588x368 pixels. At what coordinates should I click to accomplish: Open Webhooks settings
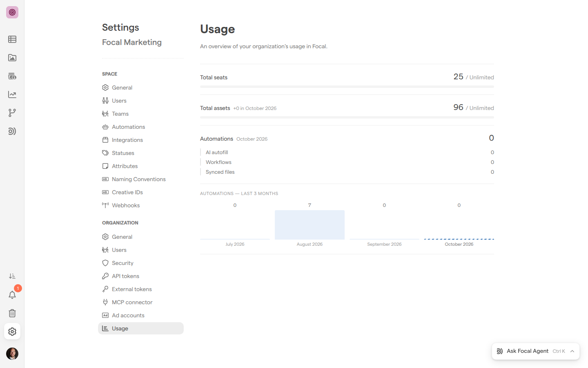[141, 205]
